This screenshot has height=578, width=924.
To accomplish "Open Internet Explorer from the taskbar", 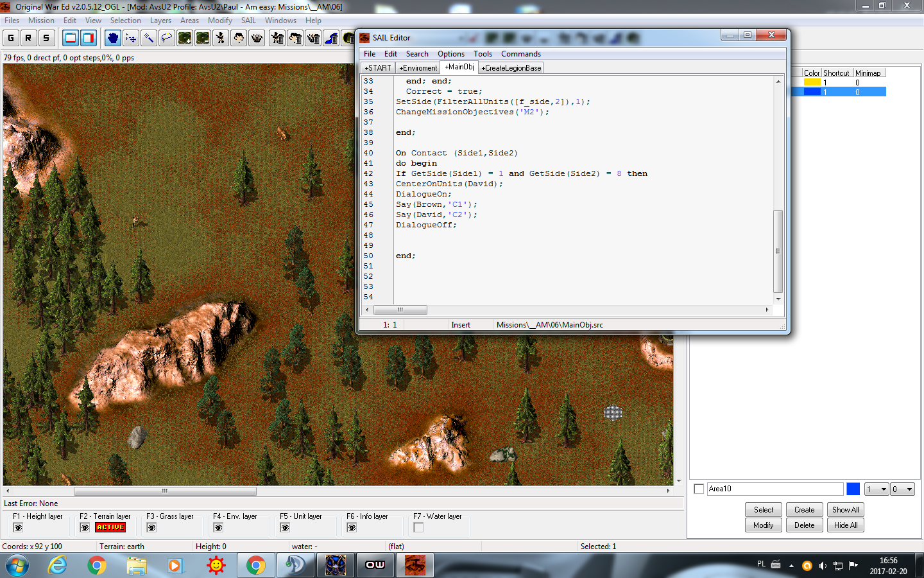I will (x=57, y=565).
